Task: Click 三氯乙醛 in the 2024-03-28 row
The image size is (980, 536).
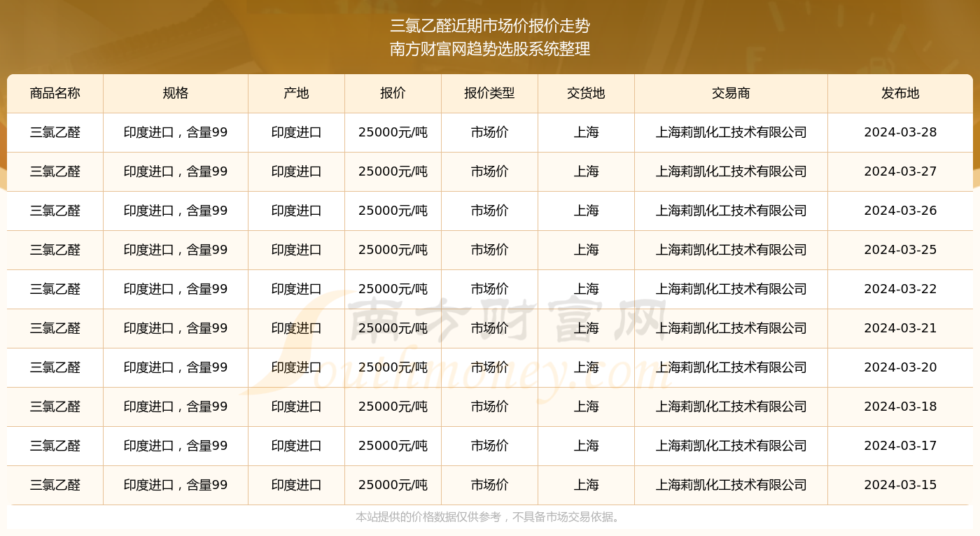Action: [55, 132]
